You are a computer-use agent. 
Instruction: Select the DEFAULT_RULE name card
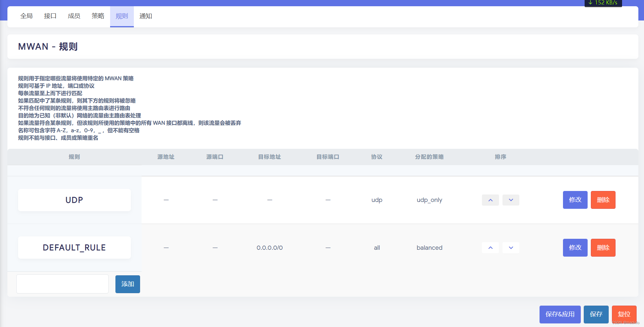pyautogui.click(x=74, y=247)
